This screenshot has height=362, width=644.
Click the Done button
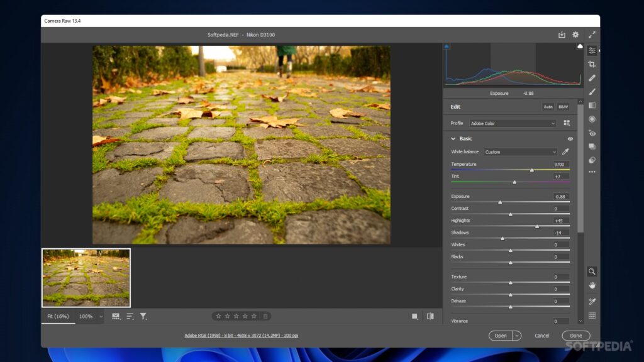click(575, 336)
